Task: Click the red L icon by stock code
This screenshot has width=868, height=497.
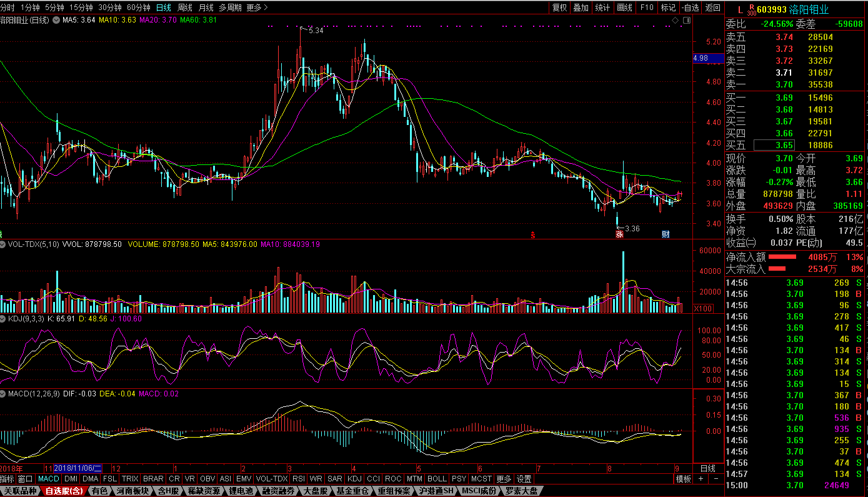Action: pyautogui.click(x=740, y=9)
